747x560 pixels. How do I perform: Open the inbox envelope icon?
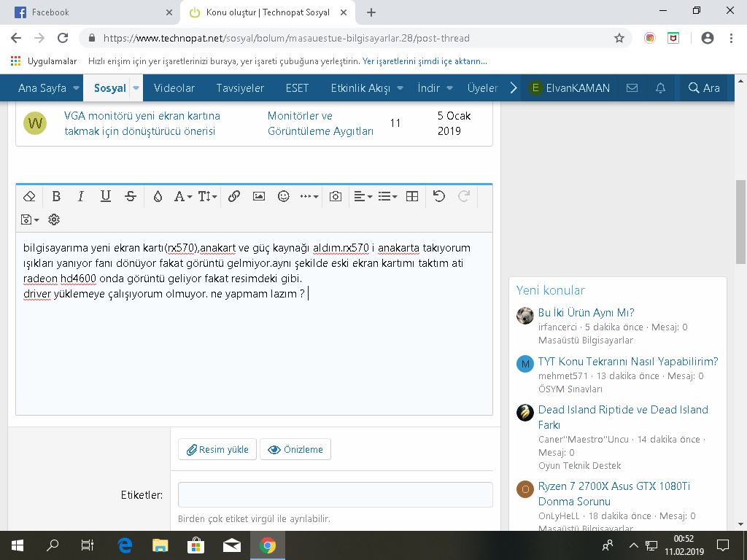coord(632,88)
